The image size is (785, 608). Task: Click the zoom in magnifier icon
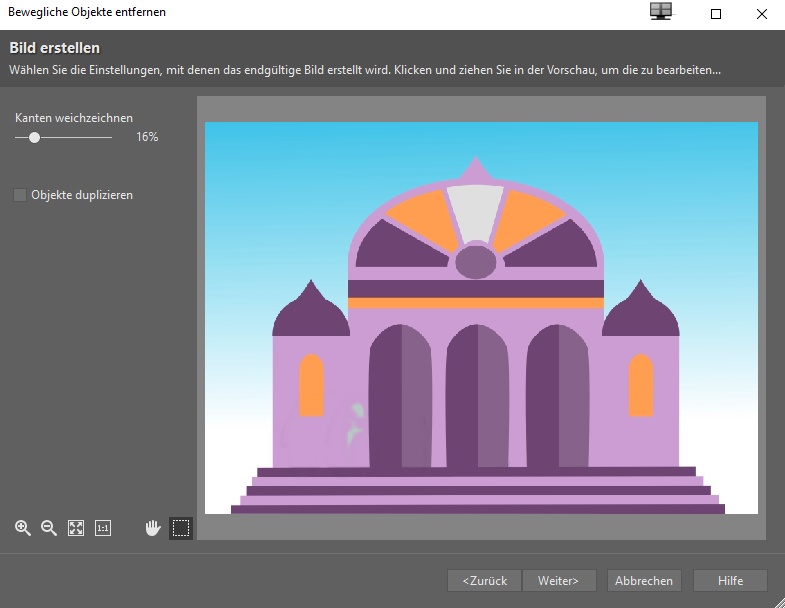click(23, 528)
